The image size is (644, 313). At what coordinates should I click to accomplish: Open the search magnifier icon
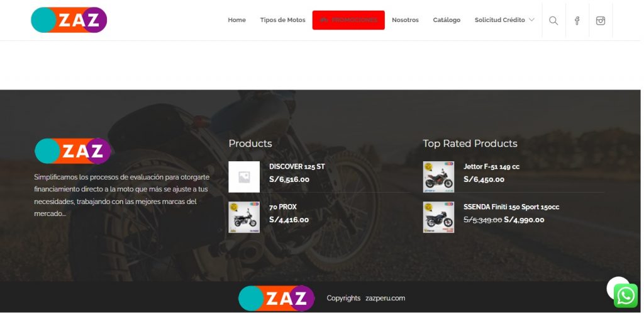pyautogui.click(x=553, y=21)
